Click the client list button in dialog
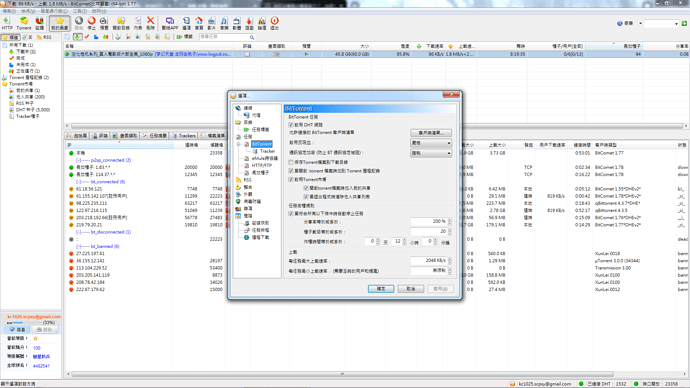 click(431, 133)
